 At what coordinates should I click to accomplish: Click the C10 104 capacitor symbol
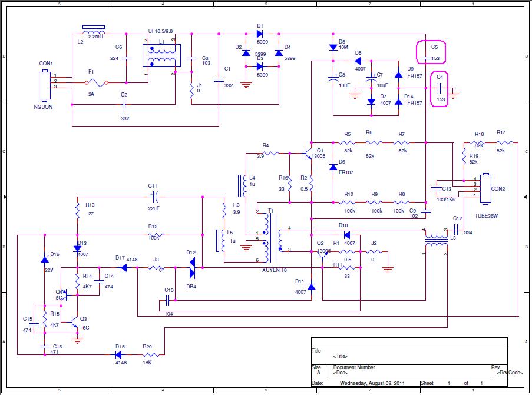click(x=168, y=300)
